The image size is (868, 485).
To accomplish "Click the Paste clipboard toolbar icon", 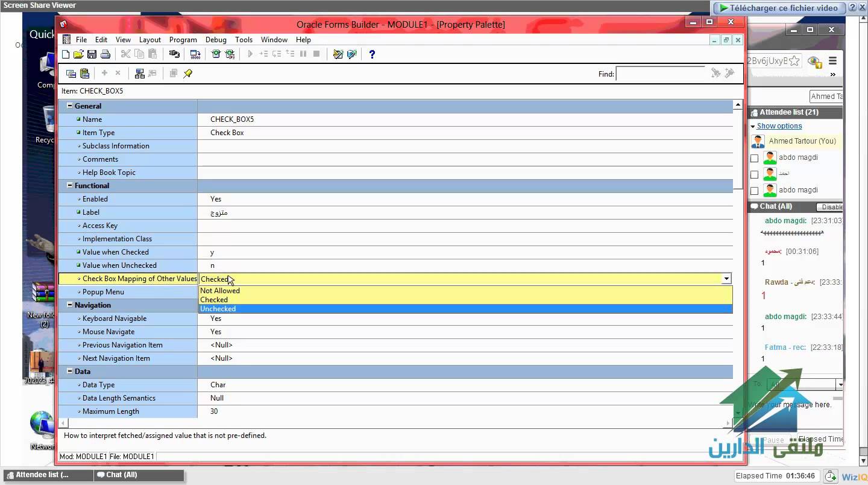I will [x=153, y=54].
